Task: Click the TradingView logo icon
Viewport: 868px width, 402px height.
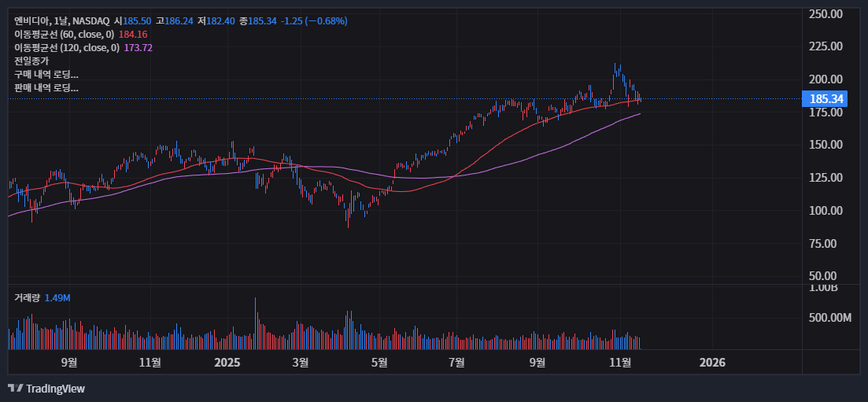Action: click(14, 389)
